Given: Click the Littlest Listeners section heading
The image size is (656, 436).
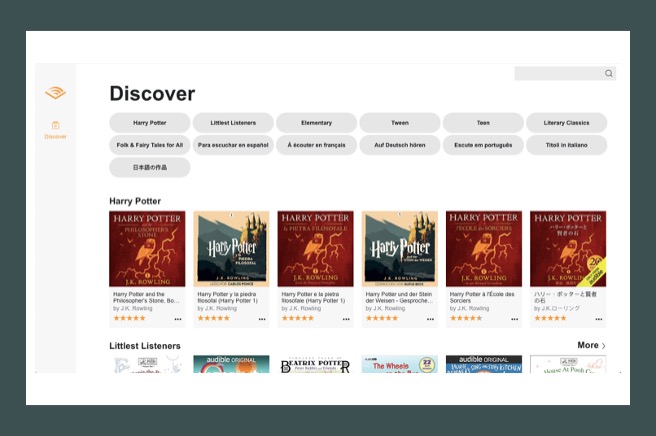Looking at the screenshot, I should click(145, 346).
